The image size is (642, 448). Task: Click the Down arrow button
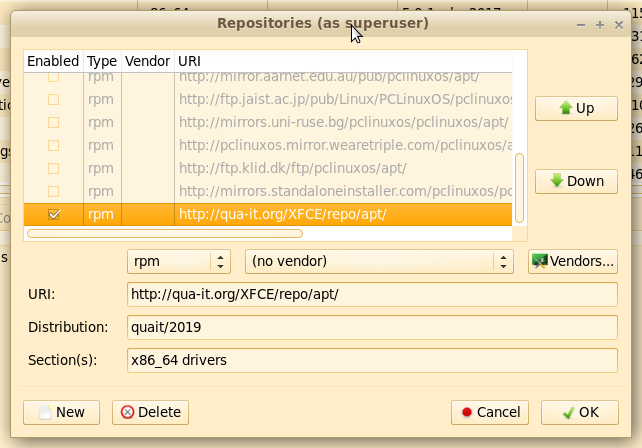point(577,181)
